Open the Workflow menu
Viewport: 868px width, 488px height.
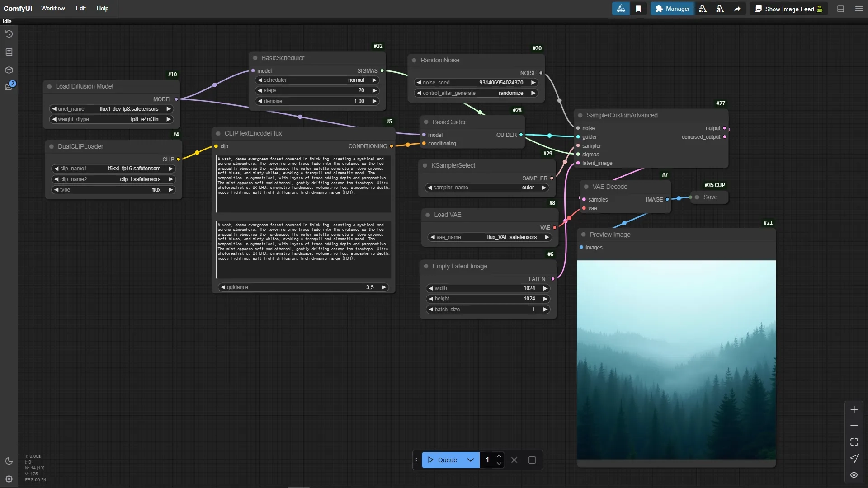[53, 9]
